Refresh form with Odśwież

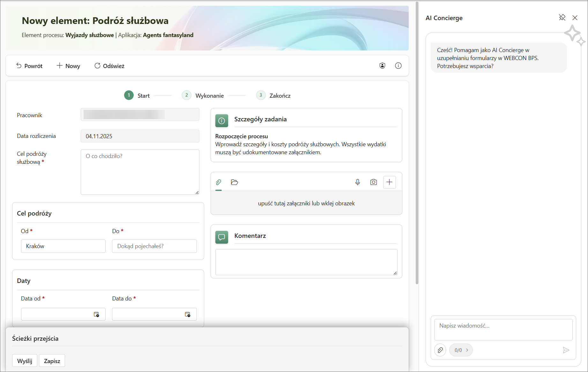(x=109, y=66)
